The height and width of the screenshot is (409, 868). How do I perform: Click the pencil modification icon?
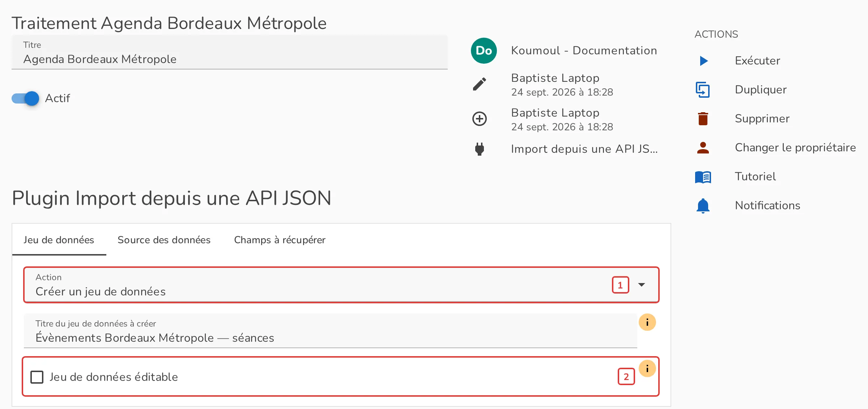tap(480, 84)
